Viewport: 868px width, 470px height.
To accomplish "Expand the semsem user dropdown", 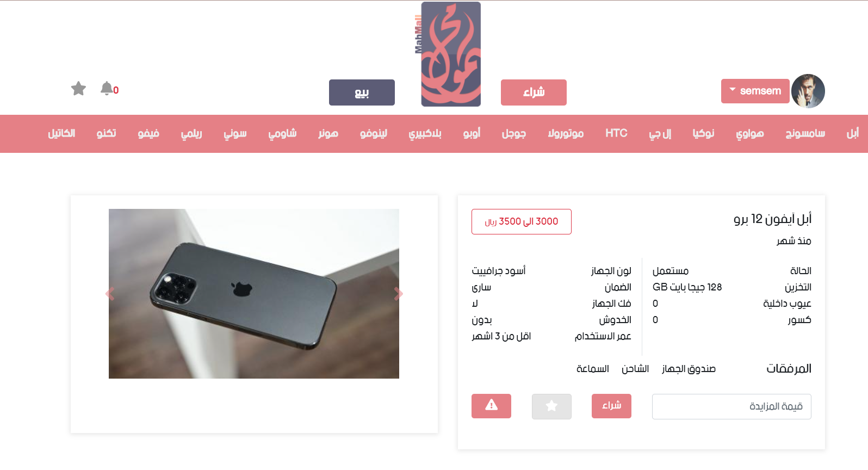I will coord(755,91).
